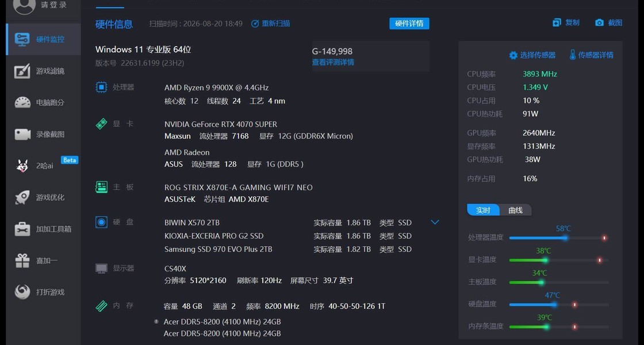Switch to the 实时 tab
Screen dimensions: 644x345
point(483,210)
